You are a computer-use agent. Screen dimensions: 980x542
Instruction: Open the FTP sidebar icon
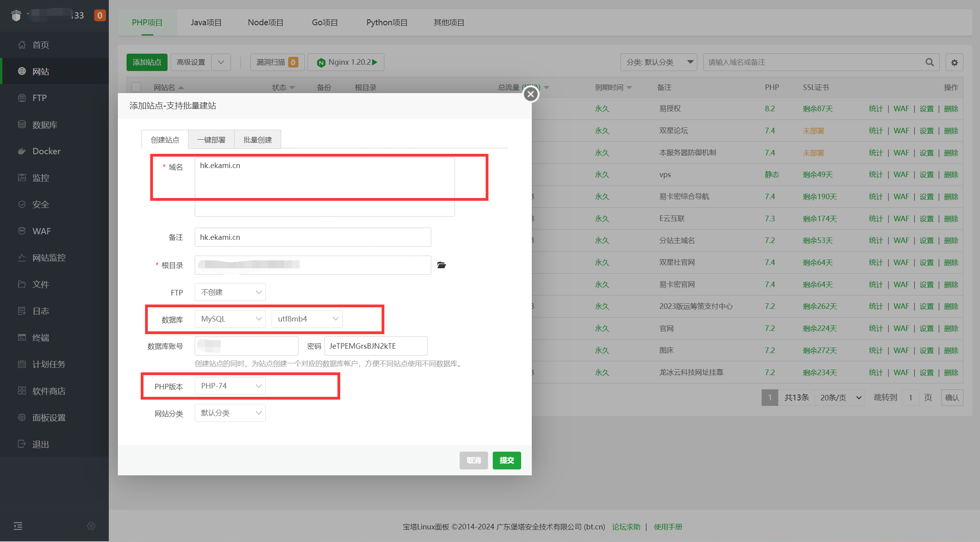(x=22, y=98)
